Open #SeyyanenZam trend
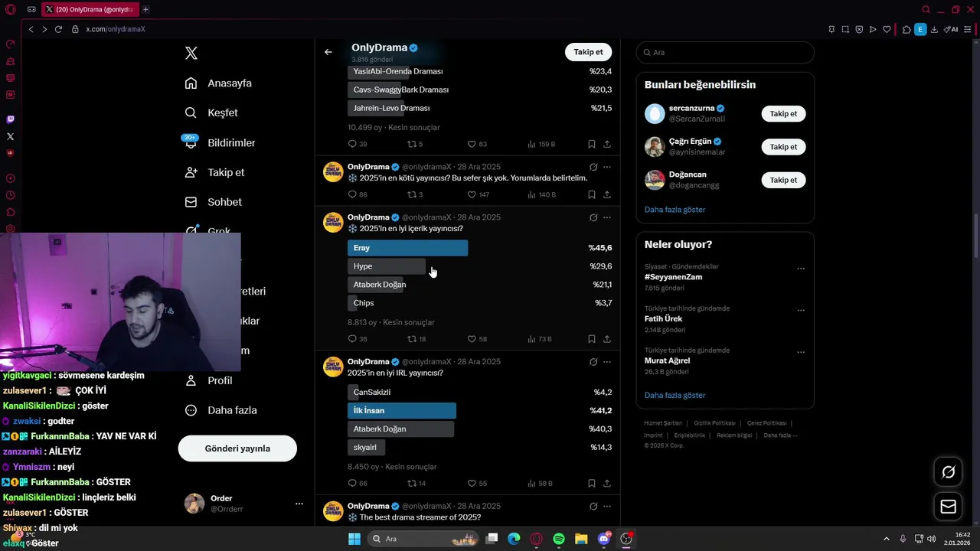The image size is (980, 551). (x=673, y=277)
